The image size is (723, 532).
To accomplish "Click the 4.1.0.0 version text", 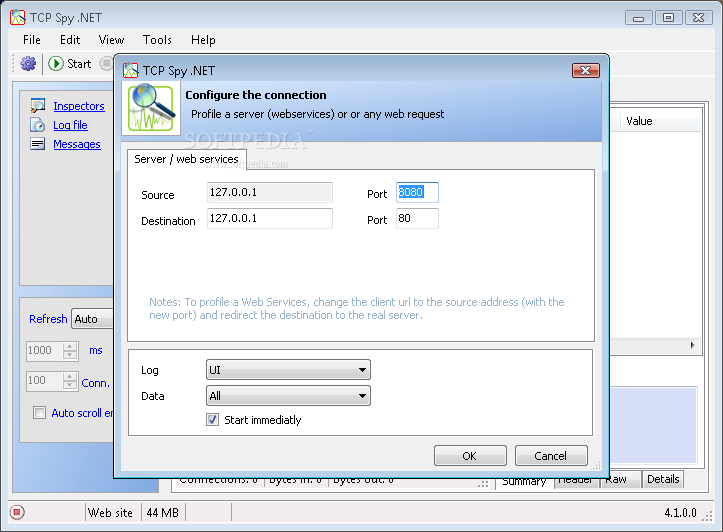I will 680,512.
